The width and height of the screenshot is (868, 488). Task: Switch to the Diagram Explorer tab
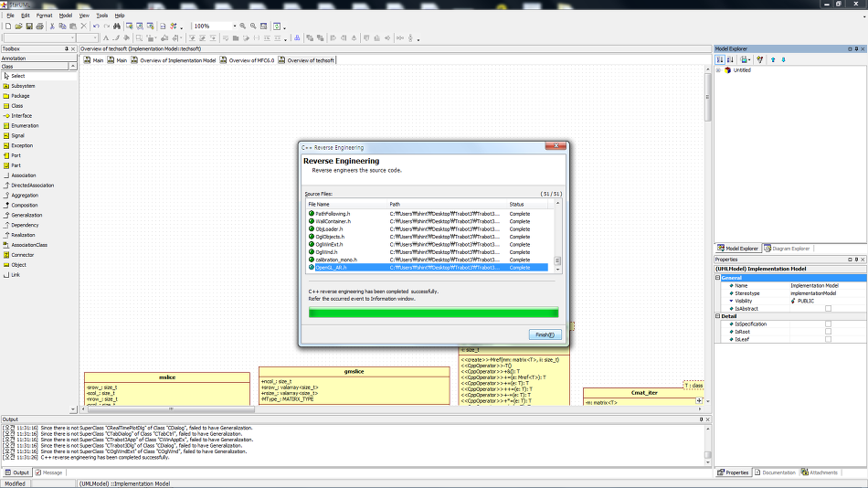pyautogui.click(x=789, y=249)
